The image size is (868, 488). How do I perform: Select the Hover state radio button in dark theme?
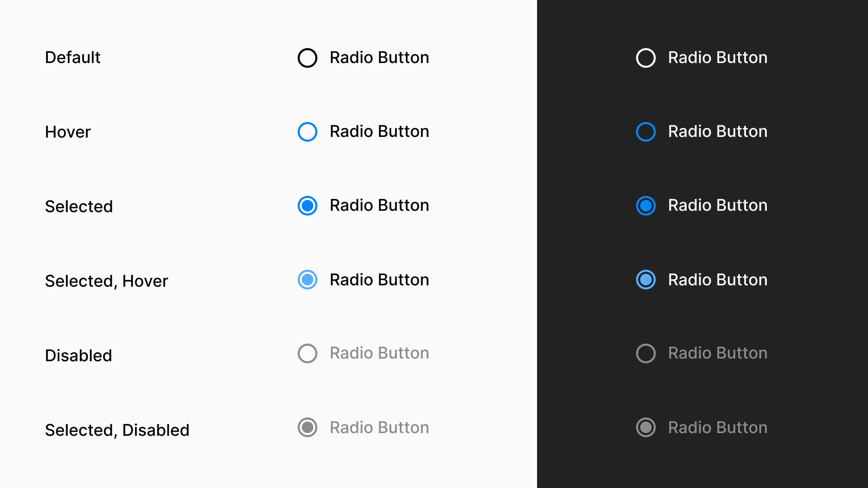point(645,131)
